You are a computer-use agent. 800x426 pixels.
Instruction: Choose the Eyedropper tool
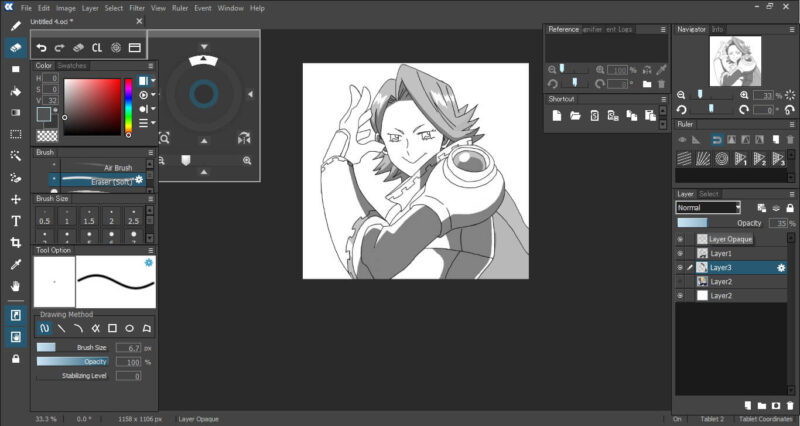15,265
